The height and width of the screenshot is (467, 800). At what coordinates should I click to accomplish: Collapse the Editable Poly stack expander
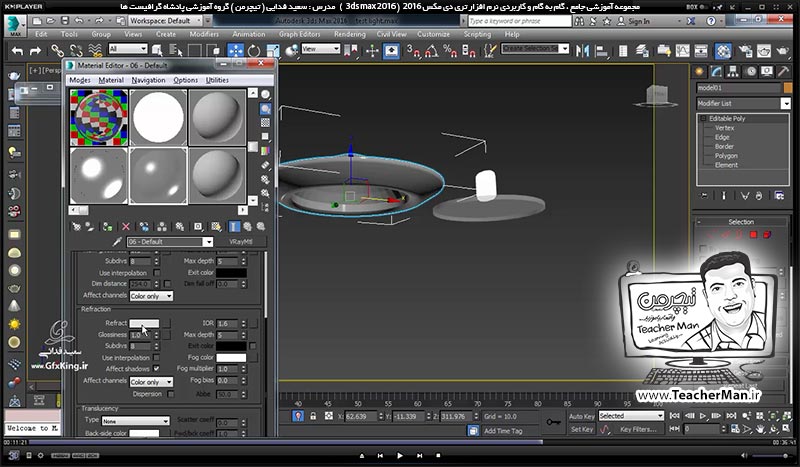pos(703,118)
